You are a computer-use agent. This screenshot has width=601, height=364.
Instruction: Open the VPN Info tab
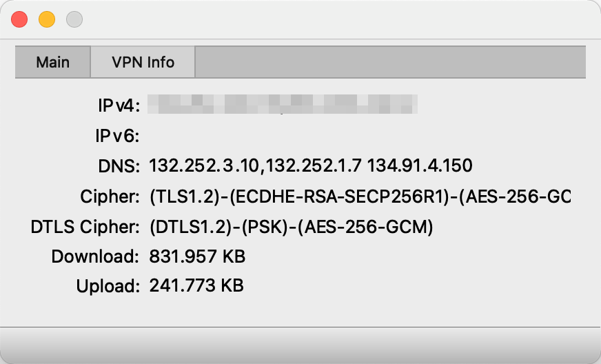tap(143, 62)
